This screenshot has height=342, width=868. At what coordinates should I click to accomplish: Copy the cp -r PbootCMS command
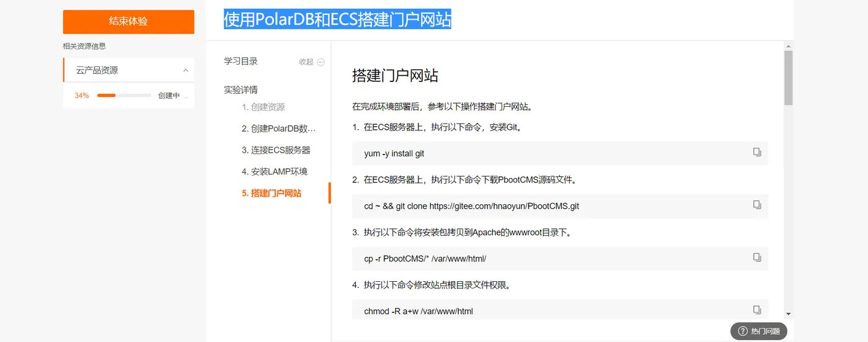click(x=757, y=257)
